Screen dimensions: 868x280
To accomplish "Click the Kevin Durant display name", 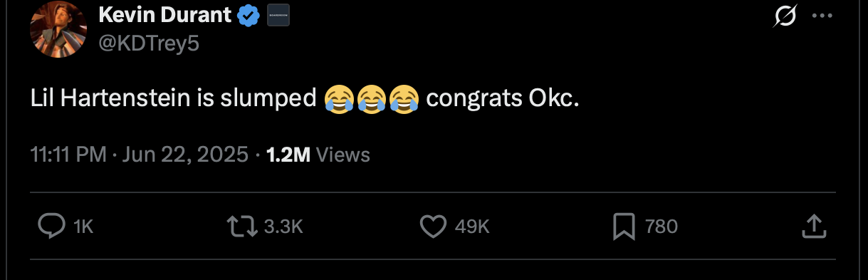I will point(164,14).
